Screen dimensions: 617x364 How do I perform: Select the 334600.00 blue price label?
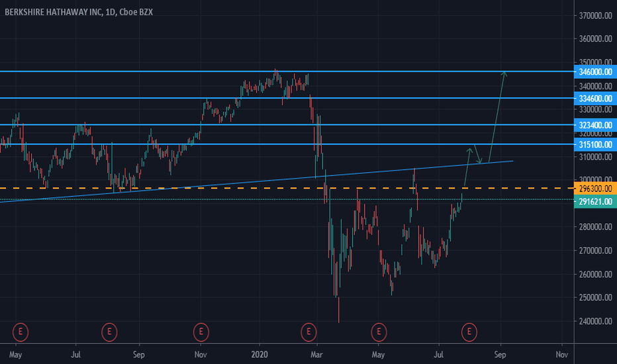pyautogui.click(x=595, y=99)
